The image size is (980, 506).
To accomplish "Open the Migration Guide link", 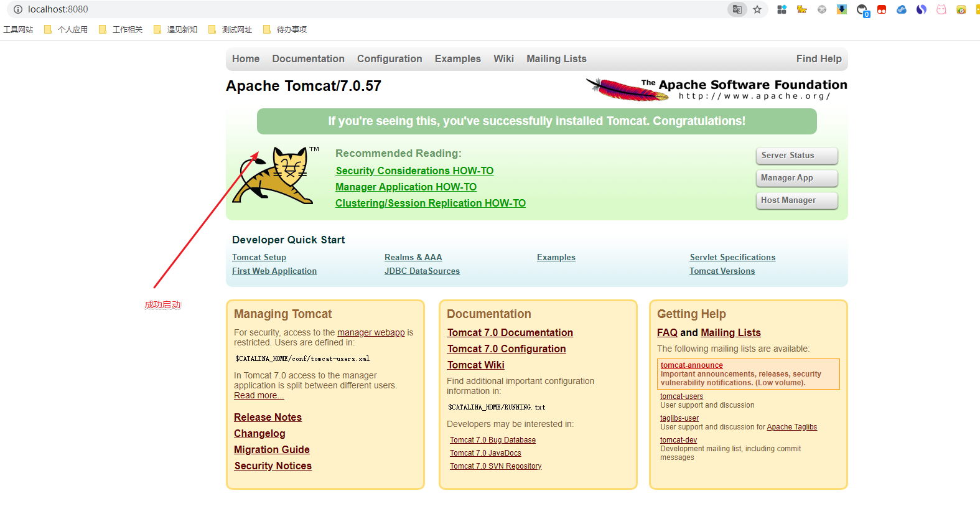I will pyautogui.click(x=272, y=450).
